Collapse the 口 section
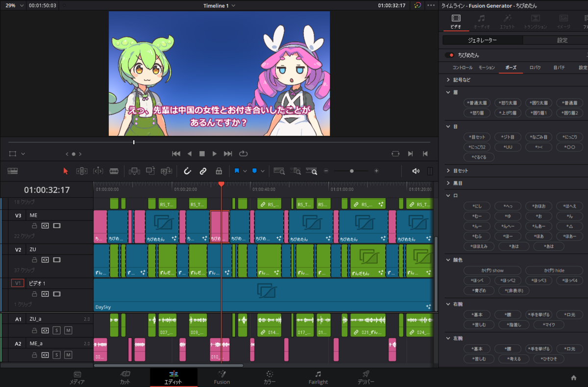Viewport: 588px width, 387px height. pos(448,195)
